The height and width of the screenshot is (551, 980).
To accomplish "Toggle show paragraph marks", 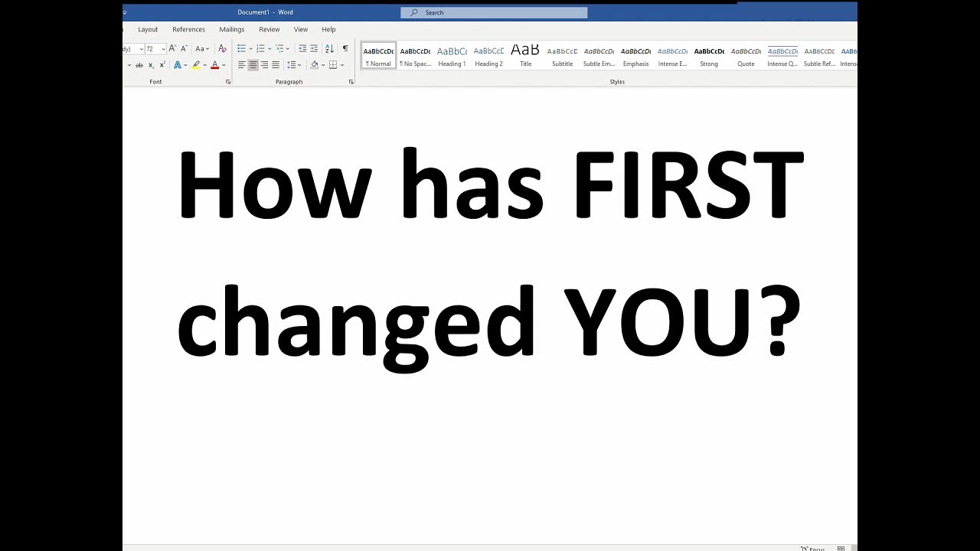I will coord(345,48).
